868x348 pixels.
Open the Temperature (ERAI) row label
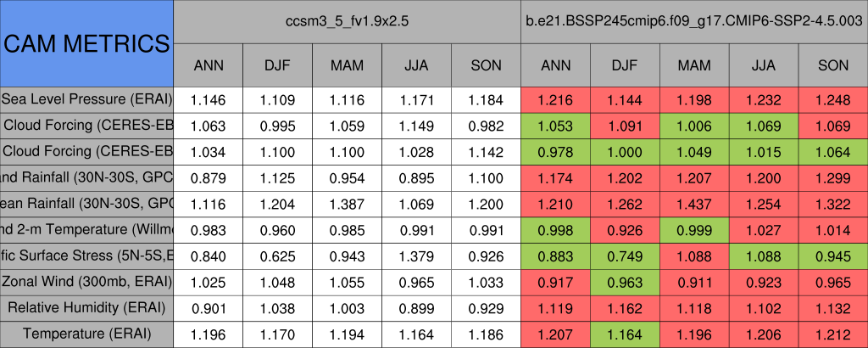tap(86, 334)
